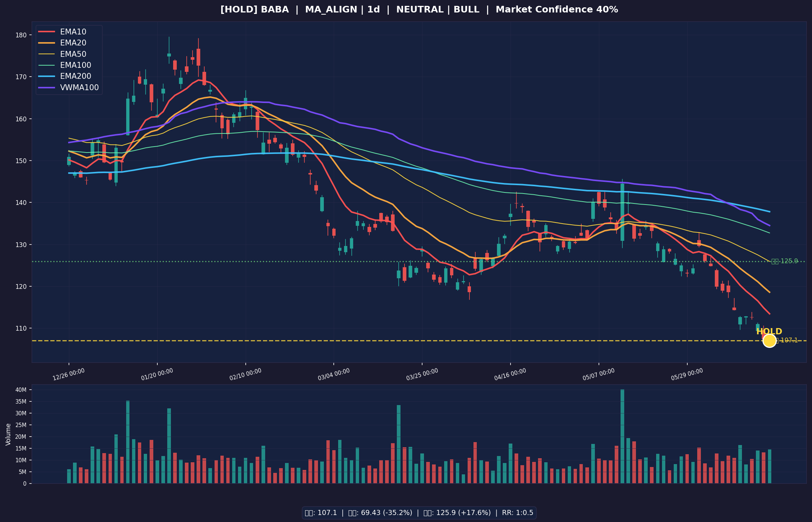Viewport: 812px width, 522px height.
Task: Click the 180 price axis tick
Action: (21, 35)
